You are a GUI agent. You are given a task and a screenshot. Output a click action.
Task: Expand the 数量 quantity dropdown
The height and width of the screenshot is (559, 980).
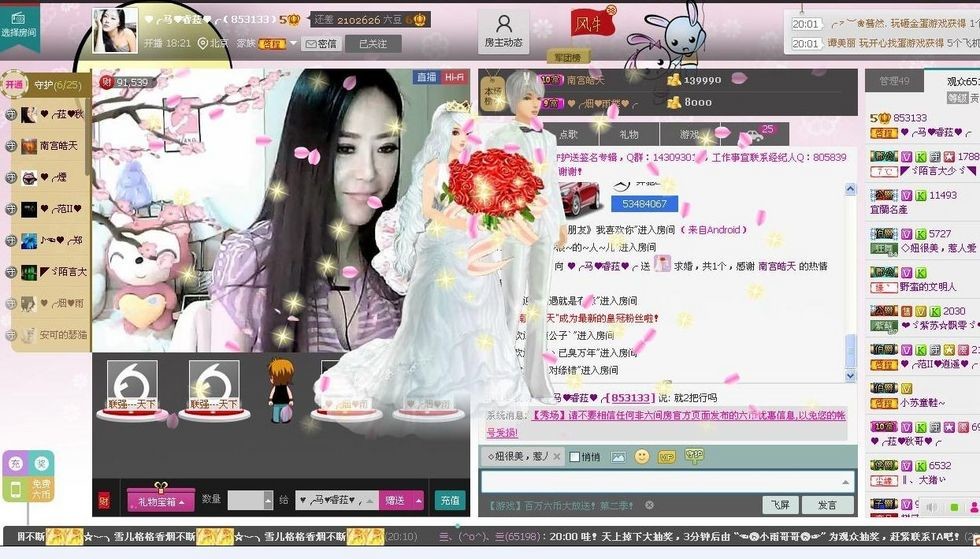(268, 500)
